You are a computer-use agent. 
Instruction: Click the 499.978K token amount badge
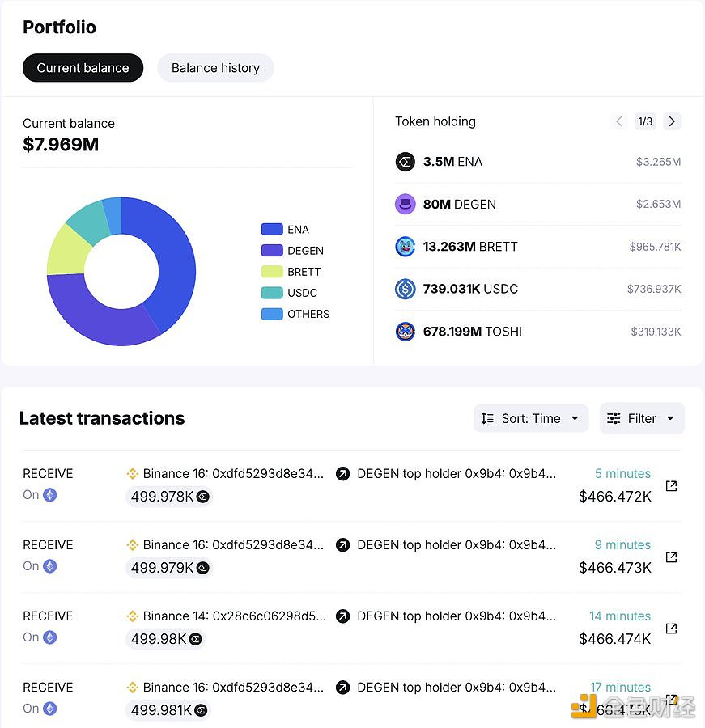(x=169, y=497)
